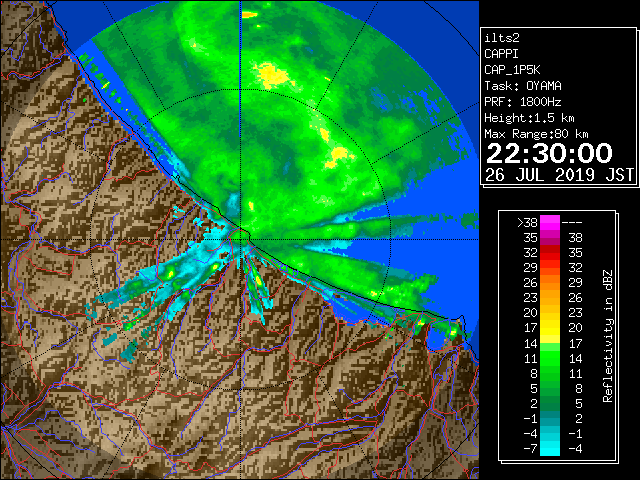Click the CAPPI product label

[501, 54]
